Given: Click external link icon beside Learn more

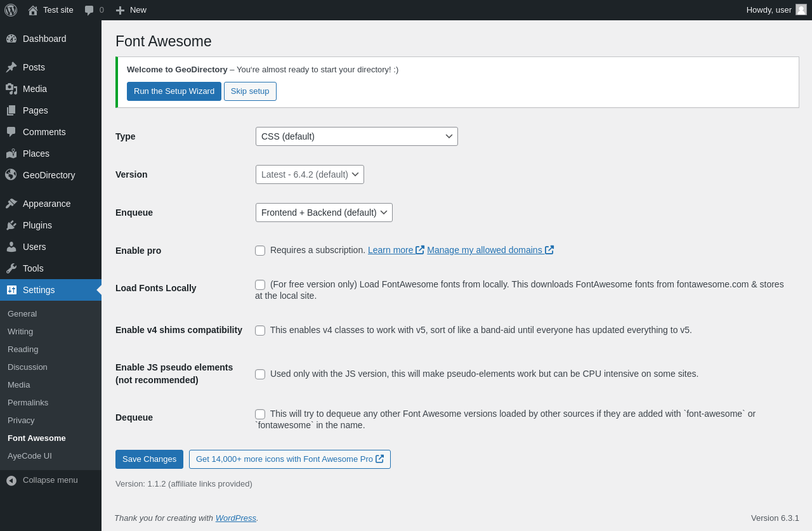Looking at the screenshot, I should [420, 250].
